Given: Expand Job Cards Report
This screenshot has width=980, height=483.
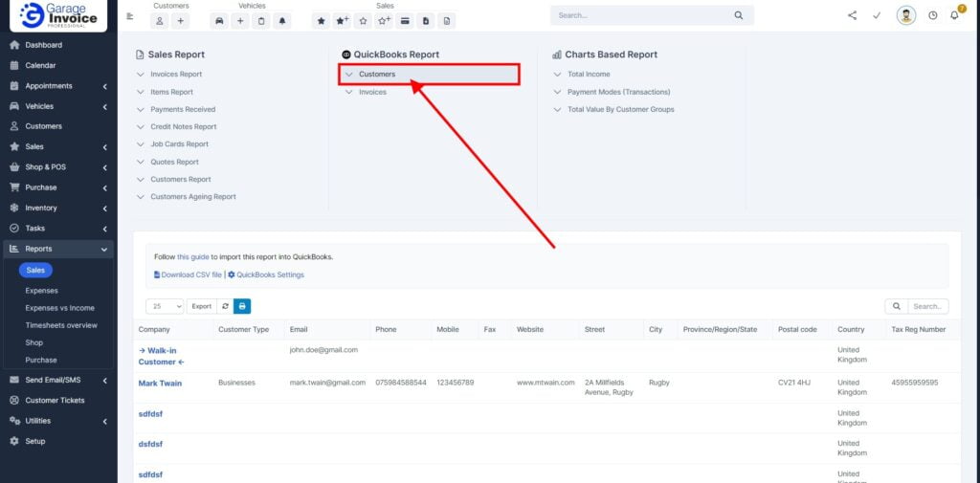Looking at the screenshot, I should click(x=179, y=144).
